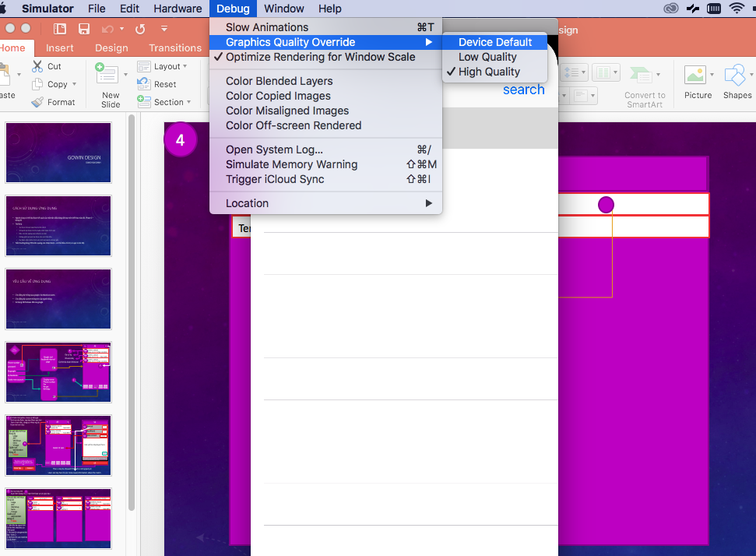Image resolution: width=756 pixels, height=556 pixels.
Task: Open the Help menu
Action: click(x=330, y=9)
